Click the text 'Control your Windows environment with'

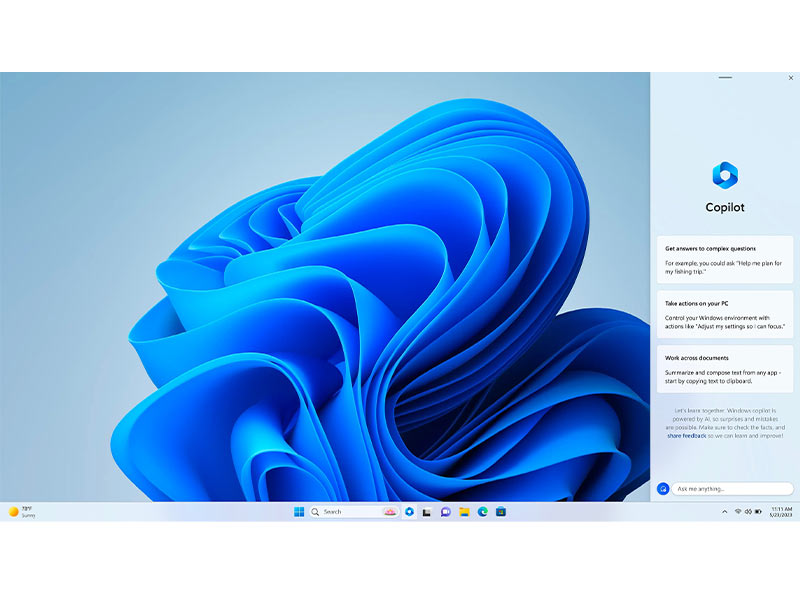[x=717, y=318]
